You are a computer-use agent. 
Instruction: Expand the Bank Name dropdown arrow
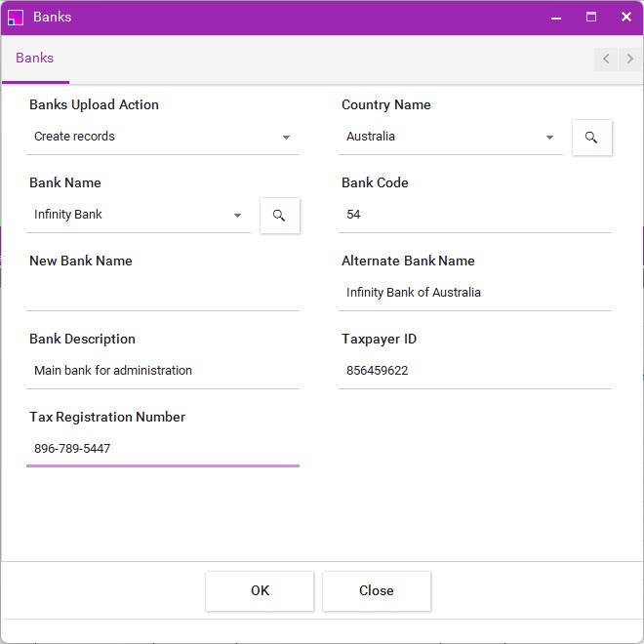click(237, 216)
